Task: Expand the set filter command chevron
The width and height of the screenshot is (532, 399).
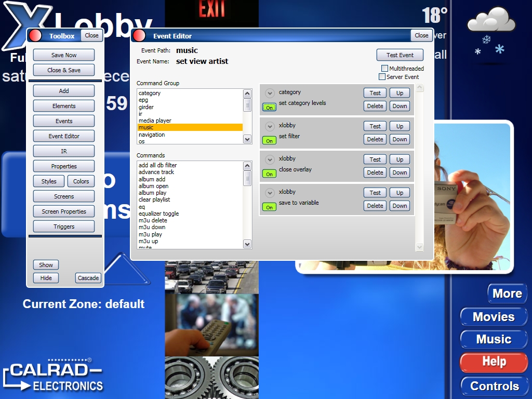Action: coord(270,126)
